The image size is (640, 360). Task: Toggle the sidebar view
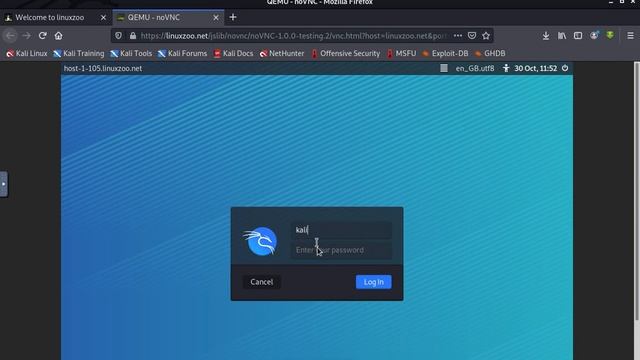578,36
